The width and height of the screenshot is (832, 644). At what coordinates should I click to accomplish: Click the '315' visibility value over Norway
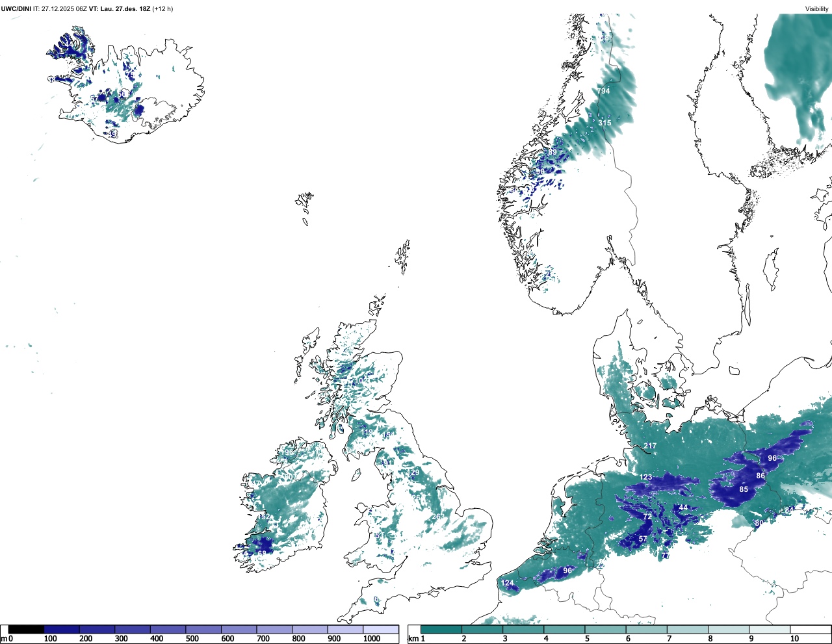coord(604,123)
